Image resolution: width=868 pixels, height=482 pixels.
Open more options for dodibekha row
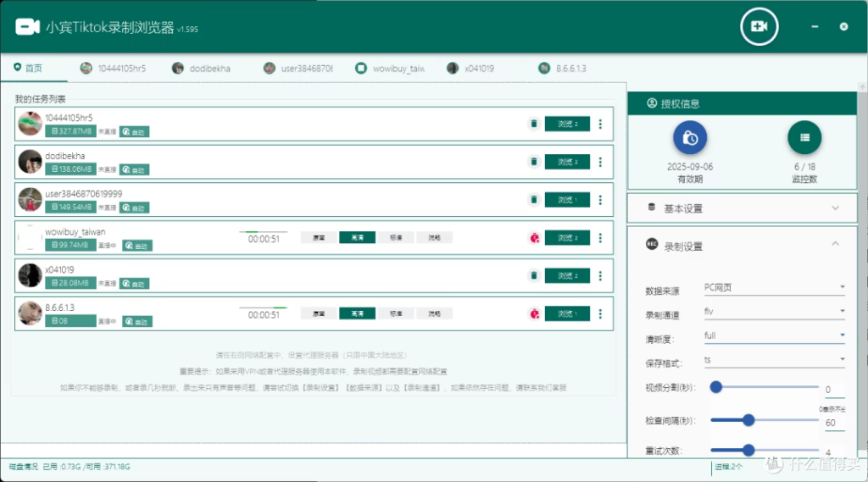[x=600, y=162]
